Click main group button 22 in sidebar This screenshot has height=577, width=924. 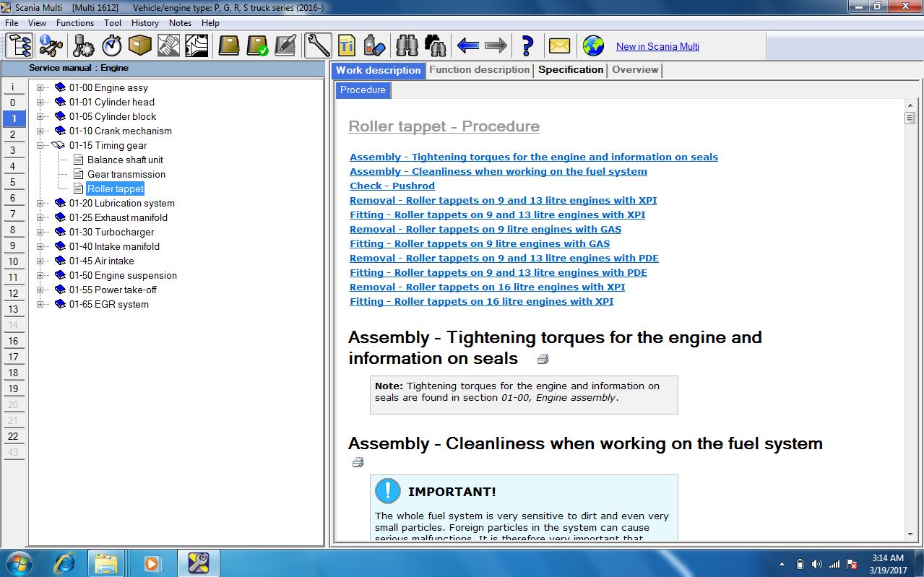click(13, 436)
